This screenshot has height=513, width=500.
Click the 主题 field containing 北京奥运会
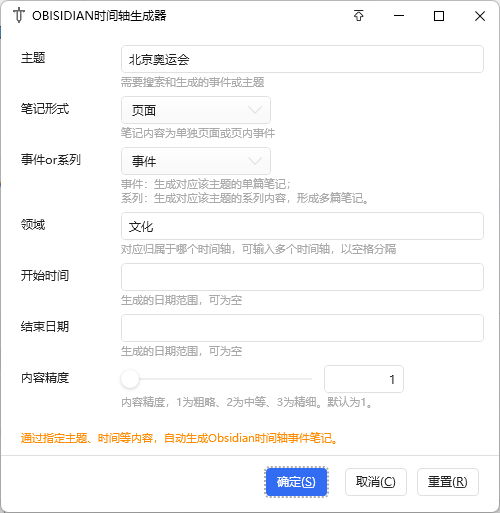(302, 59)
